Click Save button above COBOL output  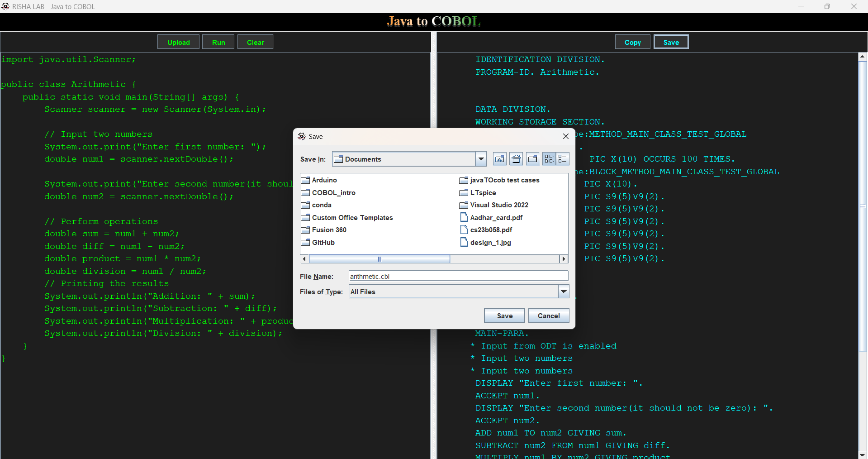[671, 42]
